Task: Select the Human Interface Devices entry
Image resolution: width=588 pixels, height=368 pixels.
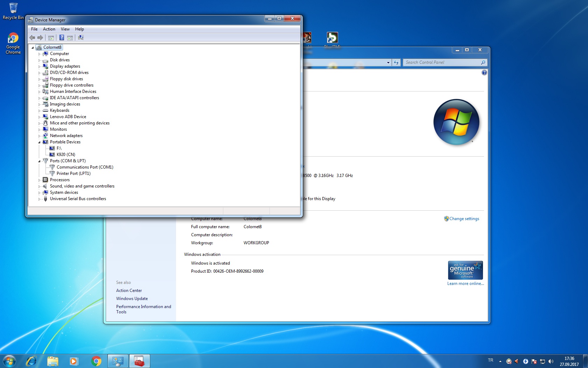Action: click(x=73, y=91)
